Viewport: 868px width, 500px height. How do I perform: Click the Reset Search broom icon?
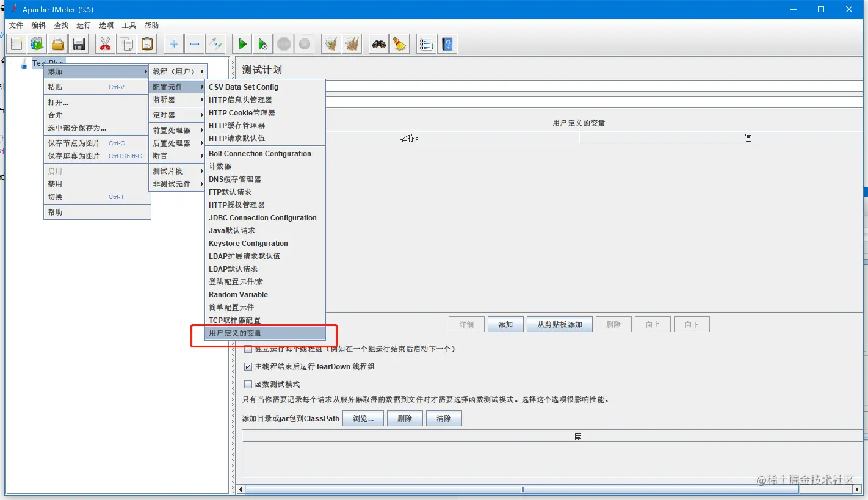click(x=400, y=44)
